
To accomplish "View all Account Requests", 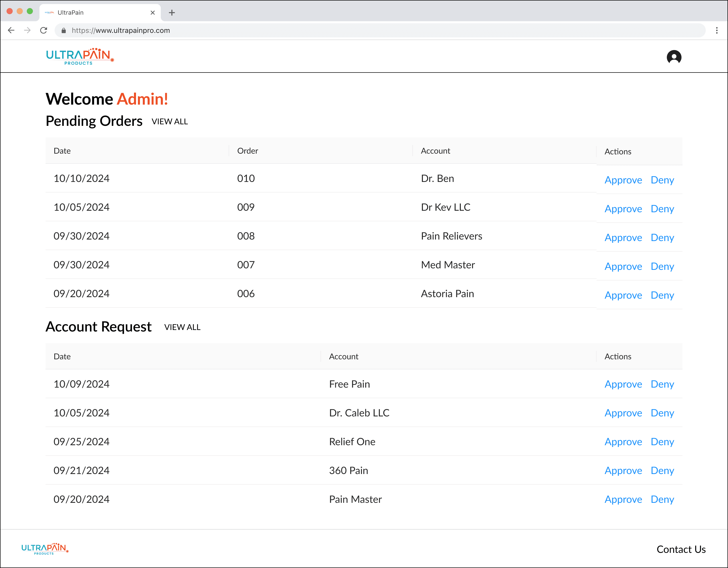I will pos(182,327).
